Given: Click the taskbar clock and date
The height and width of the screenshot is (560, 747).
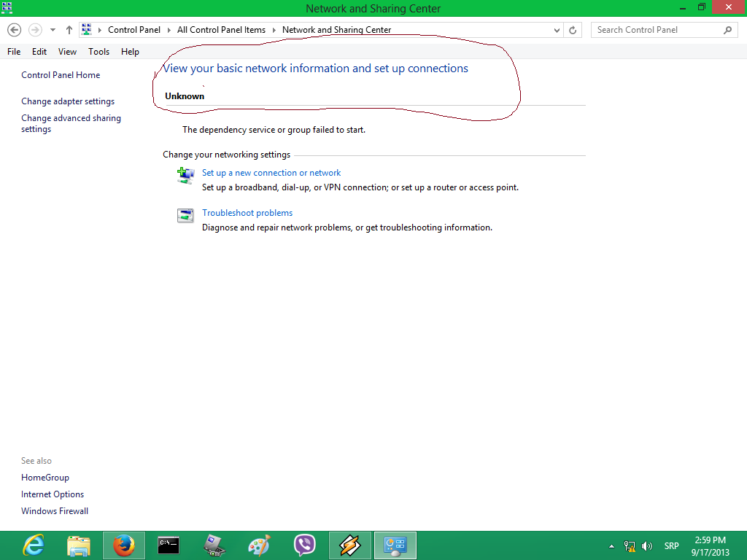Looking at the screenshot, I should (711, 546).
